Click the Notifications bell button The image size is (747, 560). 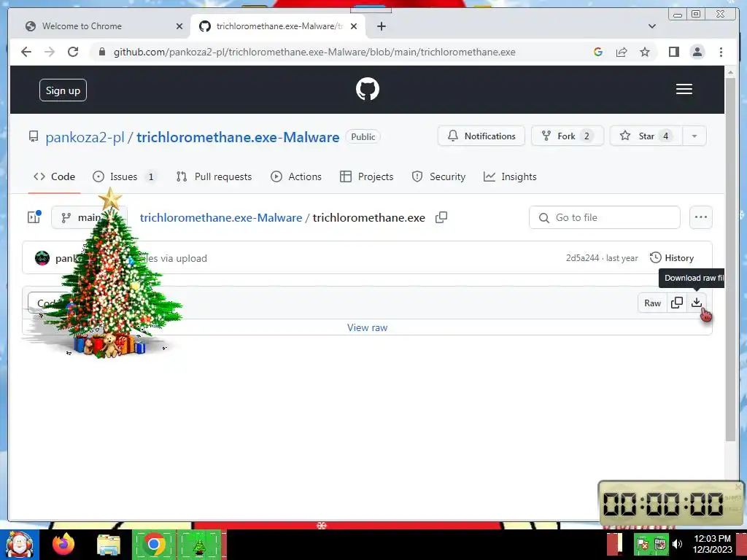tap(481, 136)
